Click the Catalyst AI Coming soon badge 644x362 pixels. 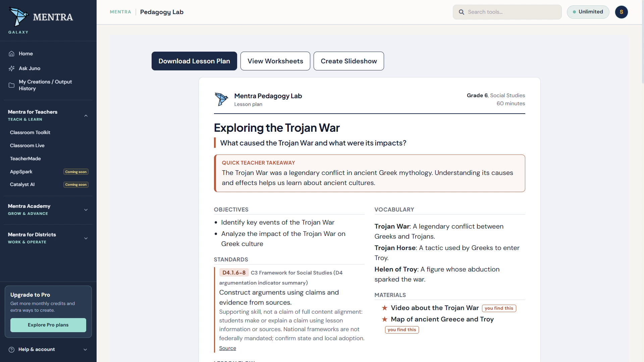click(76, 185)
